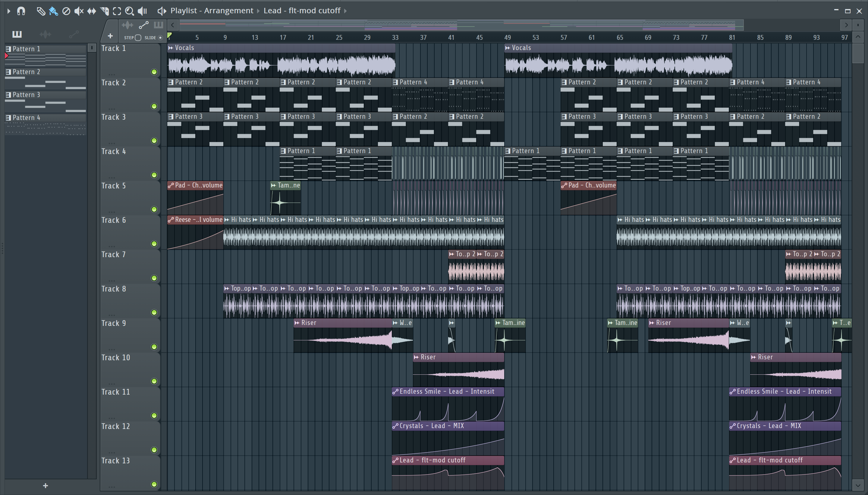The height and width of the screenshot is (495, 868).
Task: Add a new playlist track with plus
Action: point(110,36)
